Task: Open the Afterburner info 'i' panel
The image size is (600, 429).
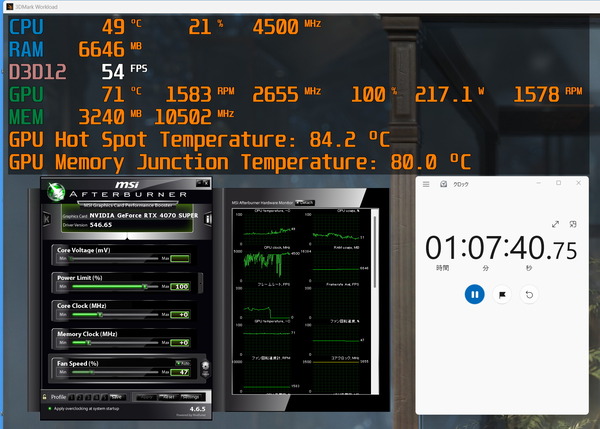Action: point(208,219)
